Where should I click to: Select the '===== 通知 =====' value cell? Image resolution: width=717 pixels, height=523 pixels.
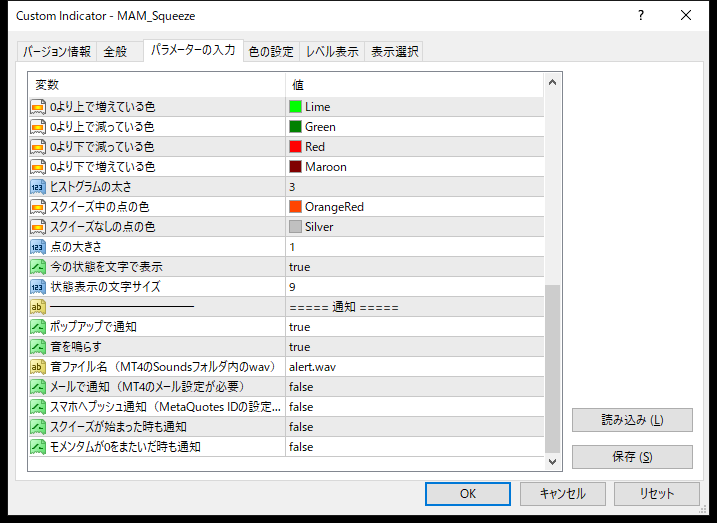[415, 307]
